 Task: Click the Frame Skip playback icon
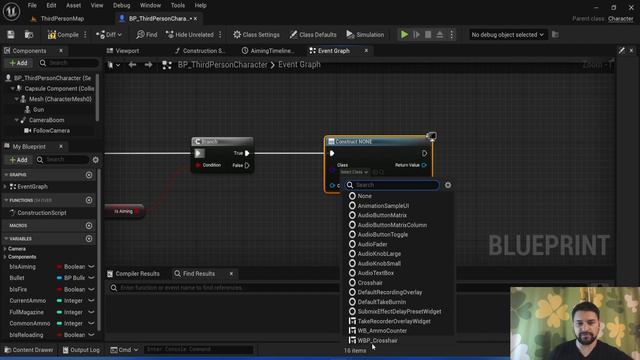coord(416,35)
